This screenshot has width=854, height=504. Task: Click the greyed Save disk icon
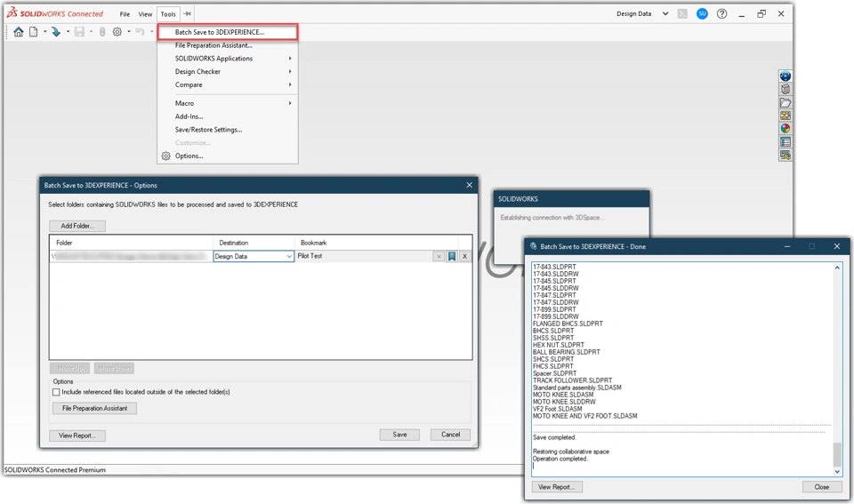(79, 32)
